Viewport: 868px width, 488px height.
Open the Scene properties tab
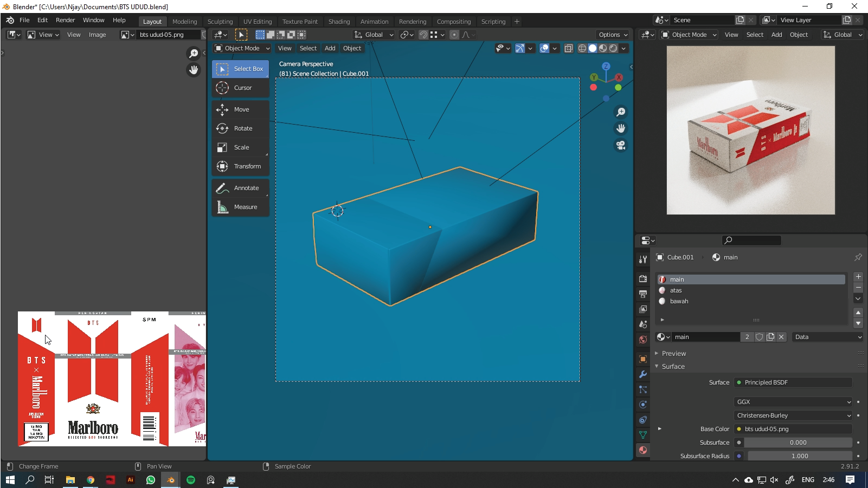643,324
